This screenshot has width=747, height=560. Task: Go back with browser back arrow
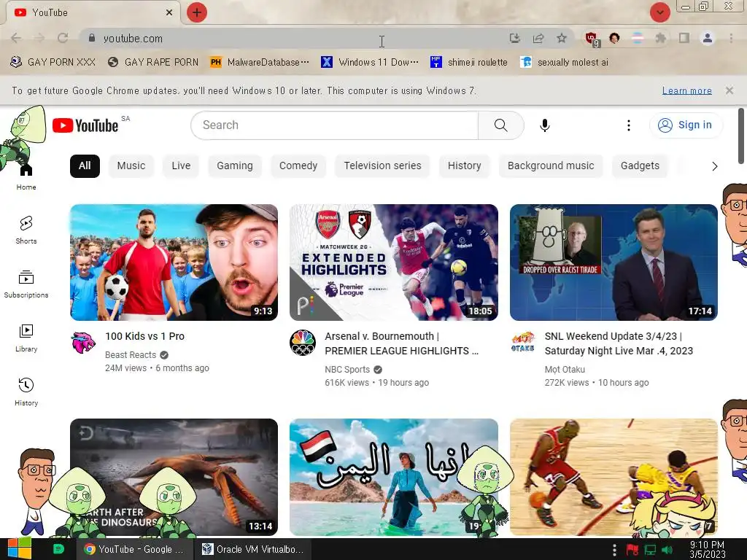point(16,38)
